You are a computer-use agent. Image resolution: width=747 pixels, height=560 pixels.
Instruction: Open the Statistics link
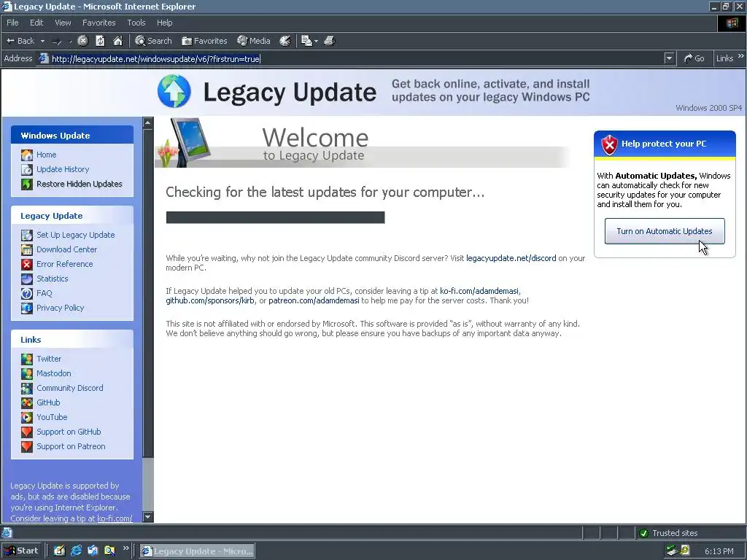pos(53,279)
